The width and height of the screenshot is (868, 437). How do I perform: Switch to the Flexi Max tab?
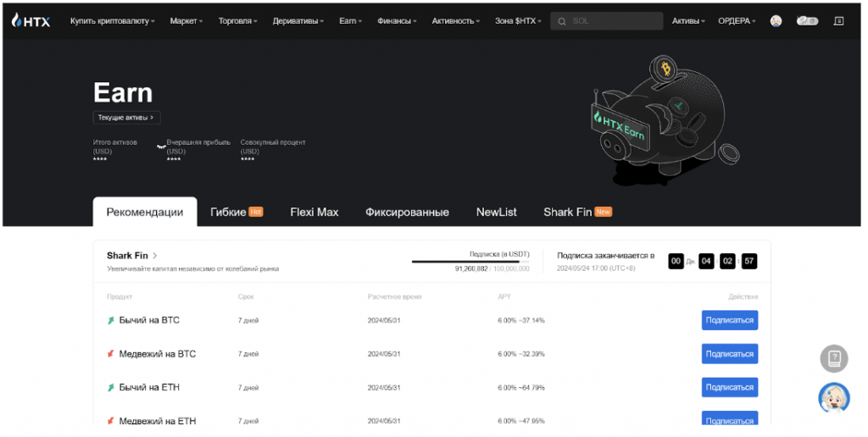pyautogui.click(x=314, y=212)
